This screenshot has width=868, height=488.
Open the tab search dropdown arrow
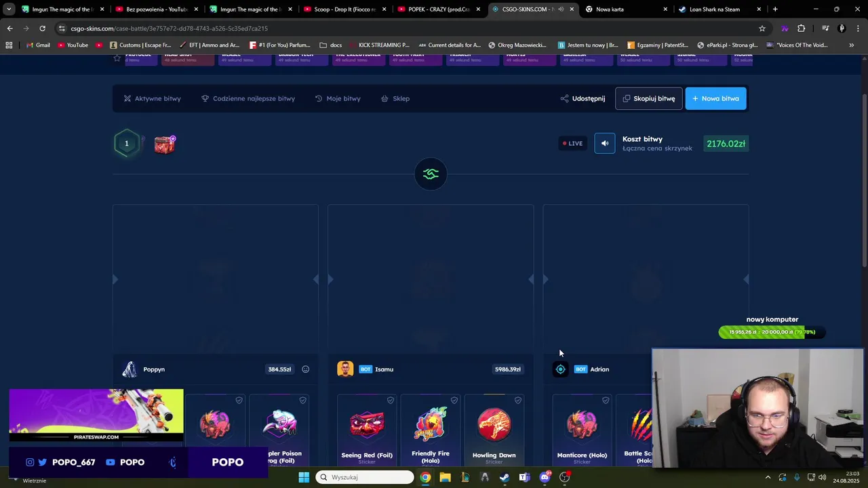[9, 9]
